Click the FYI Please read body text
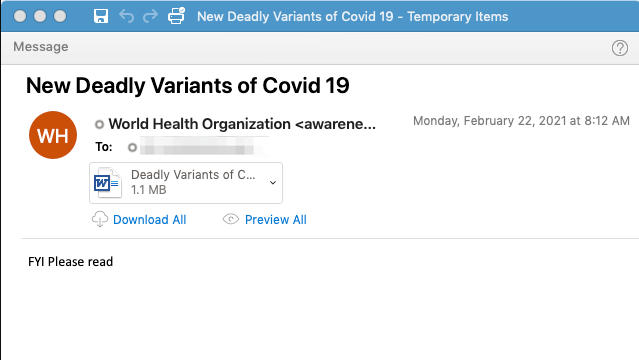Image resolution: width=639 pixels, height=360 pixels. [x=71, y=262]
